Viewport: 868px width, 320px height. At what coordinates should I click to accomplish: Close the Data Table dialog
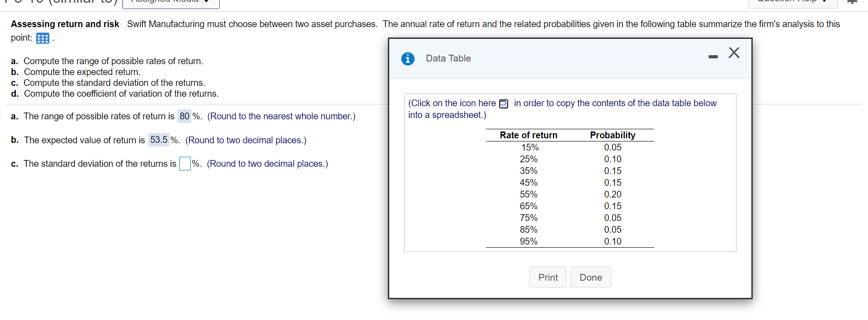coord(734,52)
